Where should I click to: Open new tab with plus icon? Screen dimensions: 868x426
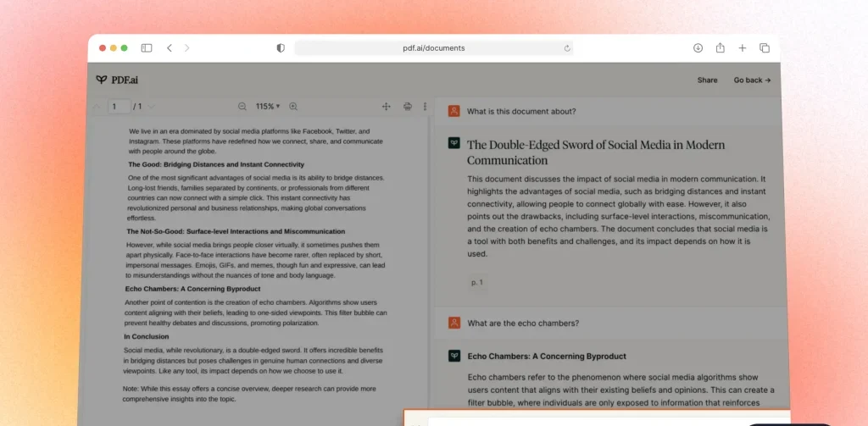point(743,48)
